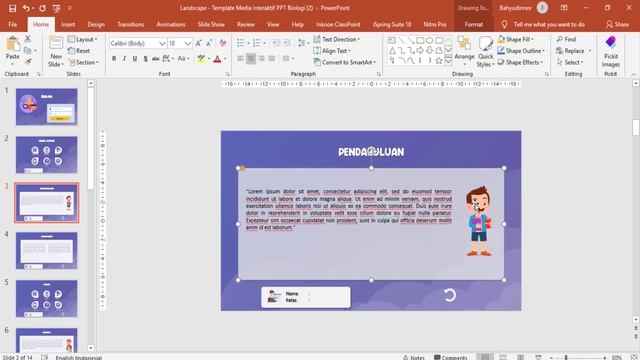Image resolution: width=640 pixels, height=360 pixels.
Task: Open the font color picker A
Action: click(218, 59)
